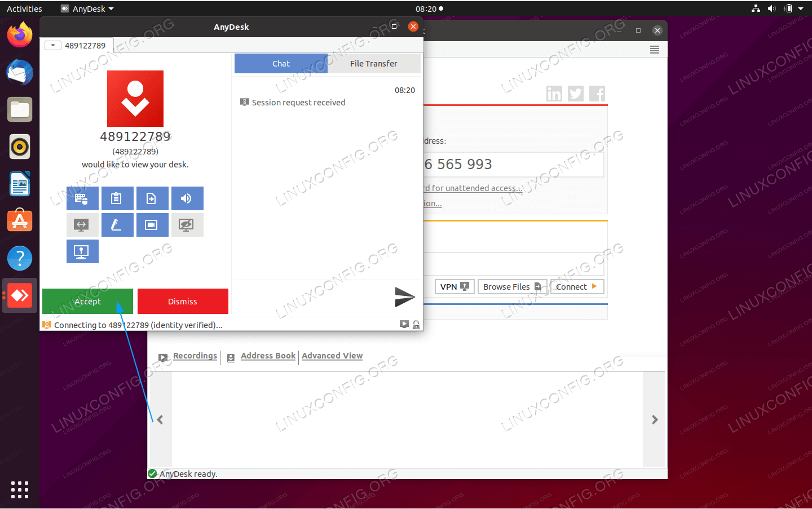The height and width of the screenshot is (509, 812).
Task: Toggle keyboard and mouse control permission
Action: [x=82, y=198]
